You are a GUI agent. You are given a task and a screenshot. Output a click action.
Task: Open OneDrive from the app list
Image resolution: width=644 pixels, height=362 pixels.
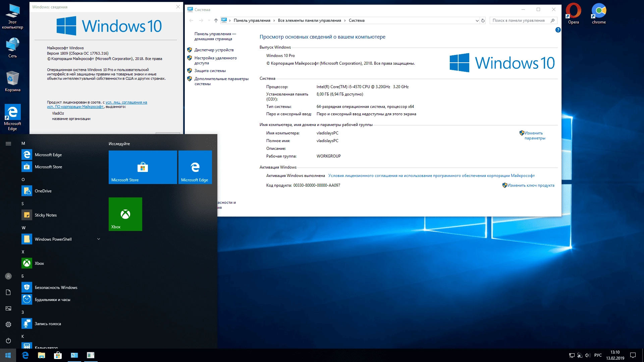[61, 191]
